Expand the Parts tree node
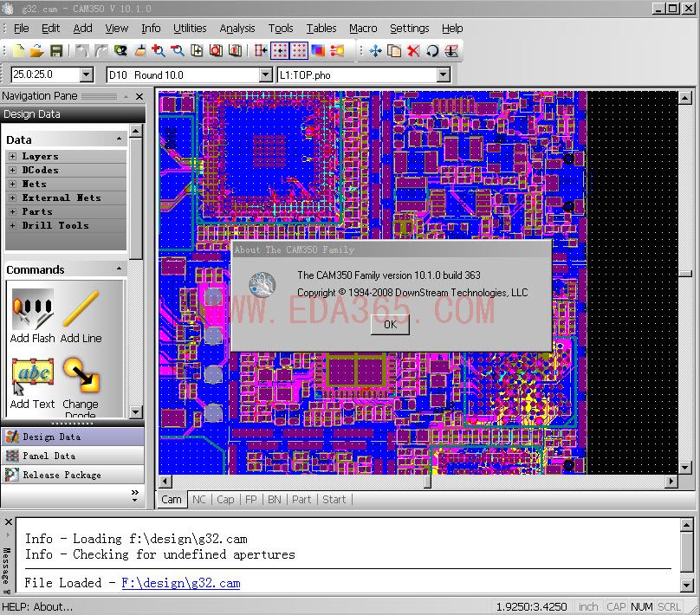 pyautogui.click(x=12, y=211)
